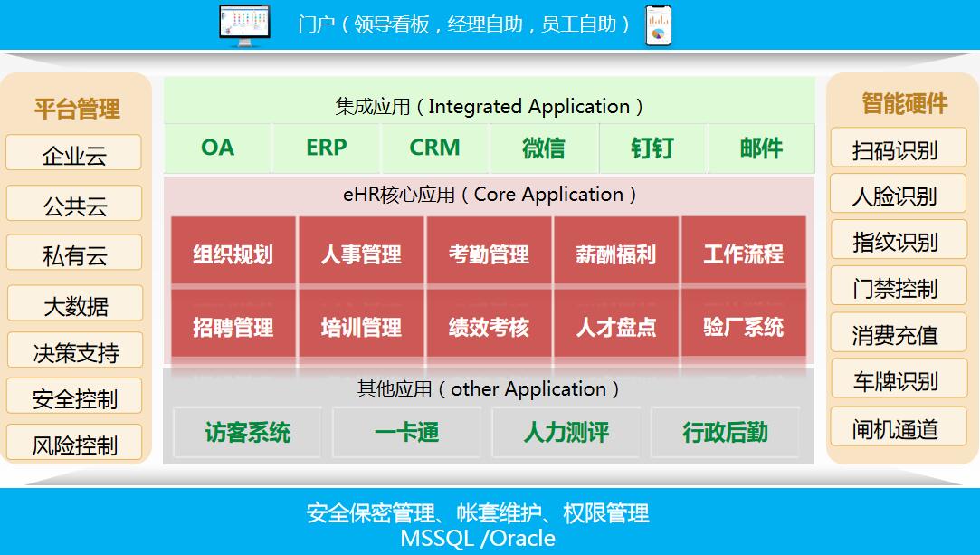The image size is (980, 555).
Task: Enable 指纹识别 (fingerprint recognition)
Action: (x=898, y=240)
